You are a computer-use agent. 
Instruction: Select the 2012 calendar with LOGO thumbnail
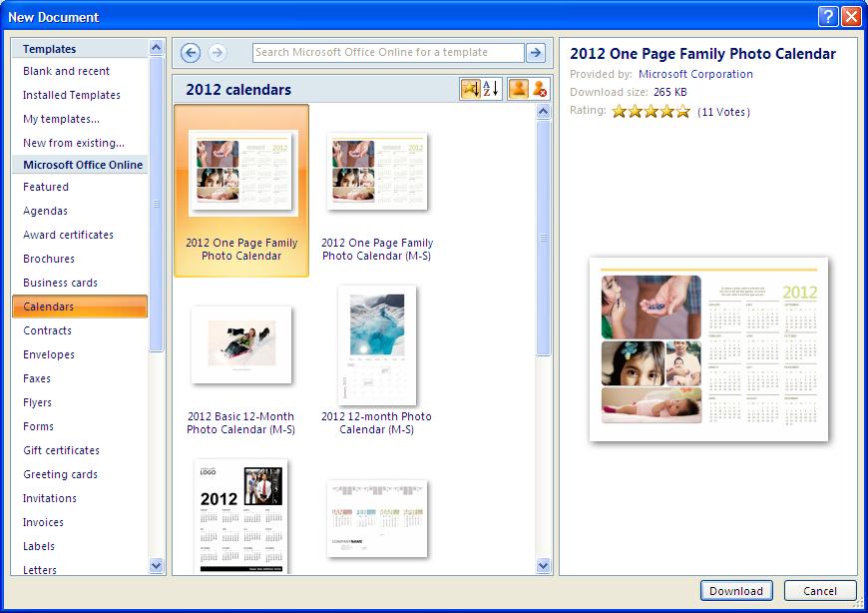[x=241, y=515]
